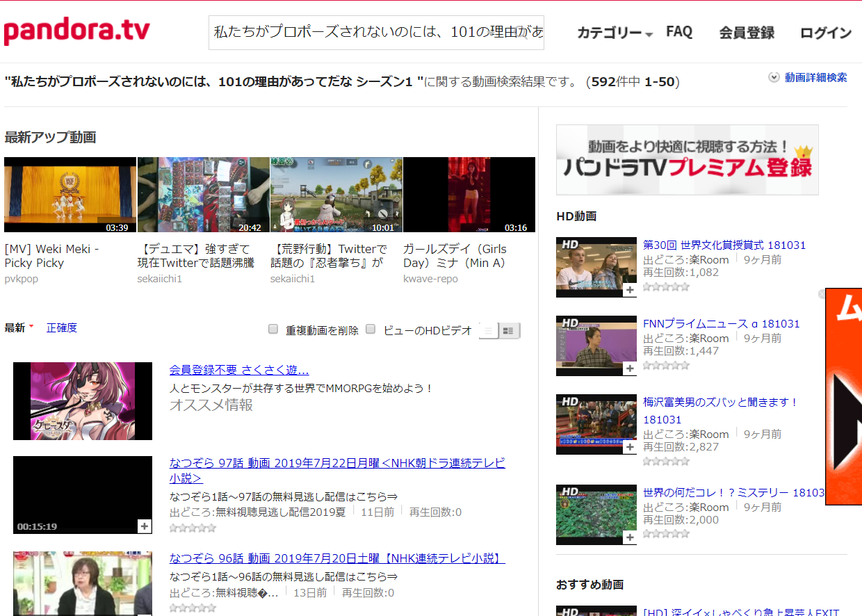Open the 【荒野行動】Twitterで話題 video title
The image size is (862, 616).
tap(329, 256)
